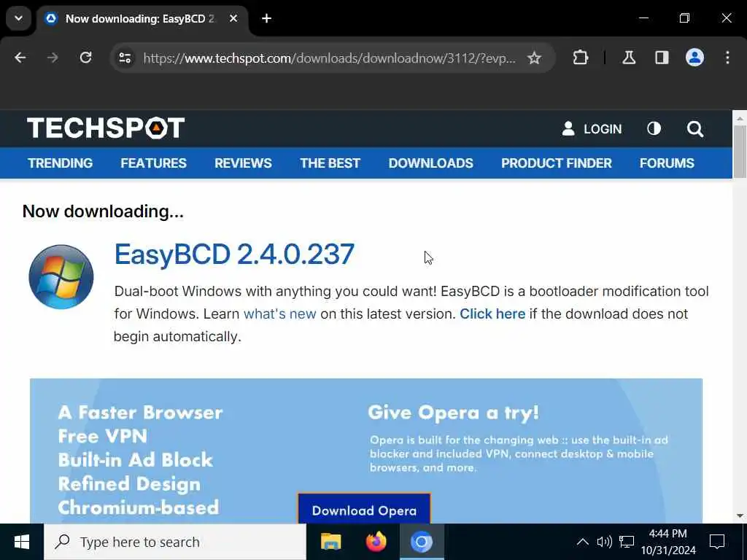
Task: Click the page vertical scrollbar thumb
Action: pyautogui.click(x=740, y=152)
